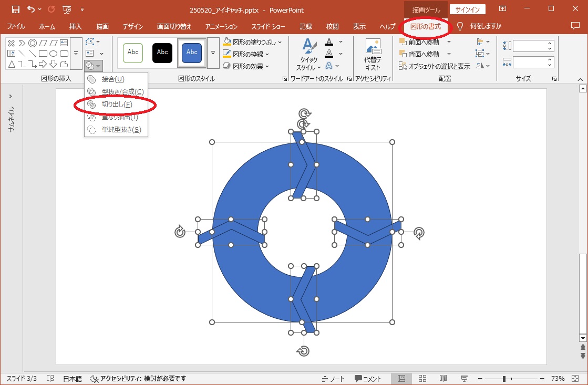Click the shape height input field
Screen dimensions: 588x385
point(529,46)
